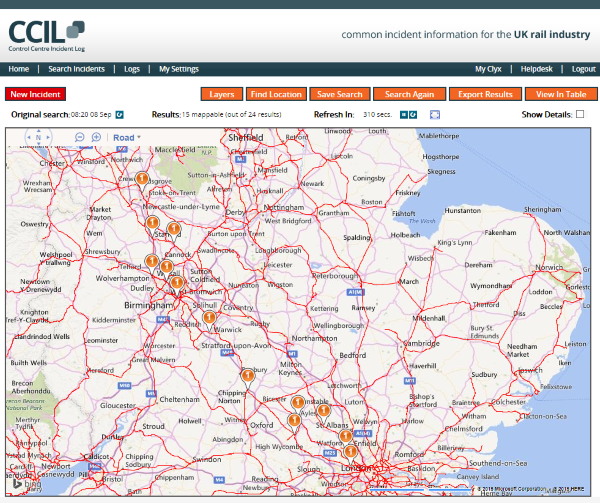Click the refresh icon beside Original search time
Image resolution: width=600 pixels, height=503 pixels.
[x=119, y=115]
